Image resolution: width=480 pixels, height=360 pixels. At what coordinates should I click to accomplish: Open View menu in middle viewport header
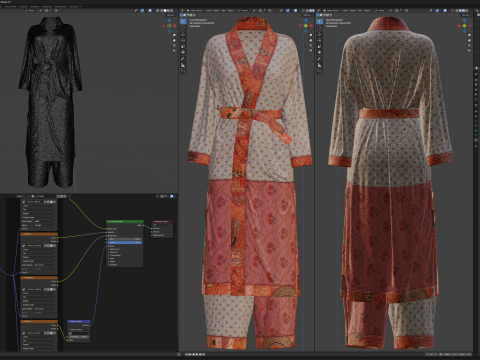pos(209,11)
